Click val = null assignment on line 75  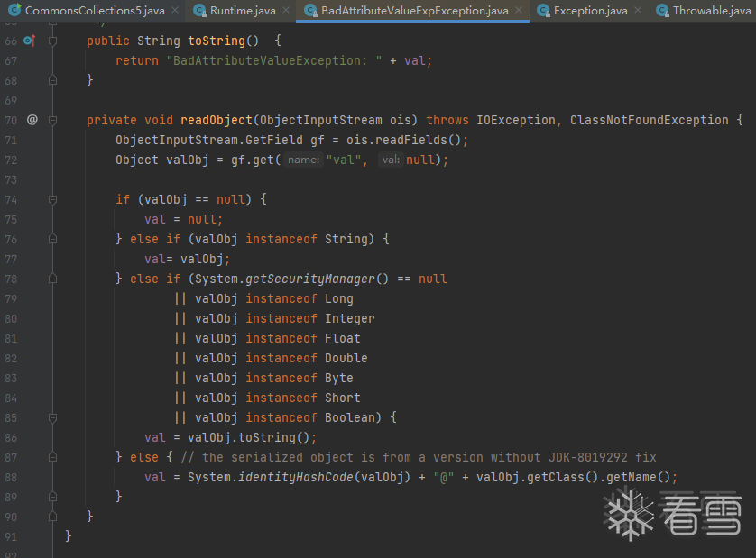coord(184,219)
